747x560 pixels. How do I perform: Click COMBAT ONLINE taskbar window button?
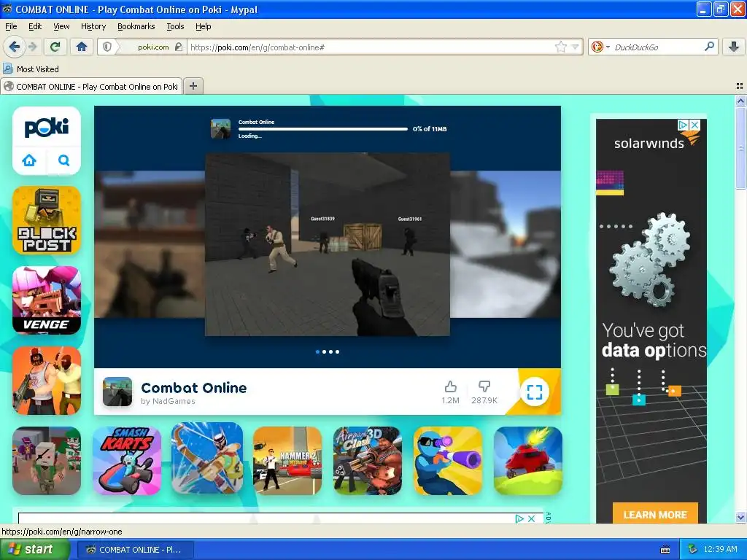click(x=135, y=550)
